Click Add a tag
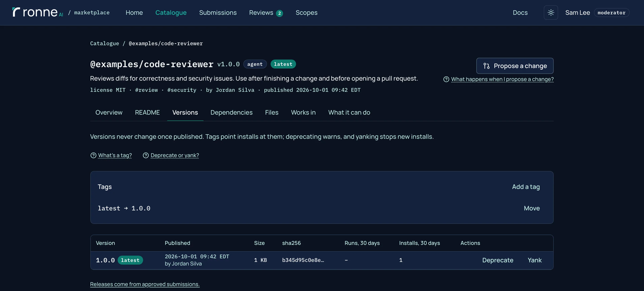This screenshot has width=644, height=291. point(526,187)
